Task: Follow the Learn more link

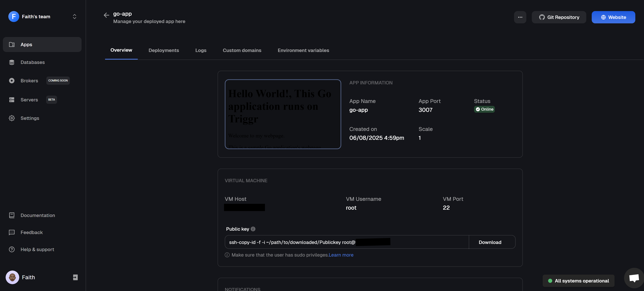Action: click(341, 255)
